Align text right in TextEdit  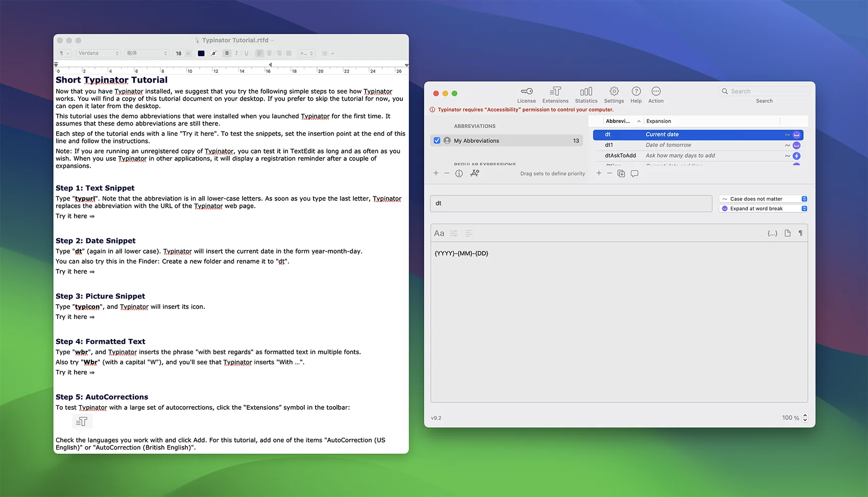(279, 53)
